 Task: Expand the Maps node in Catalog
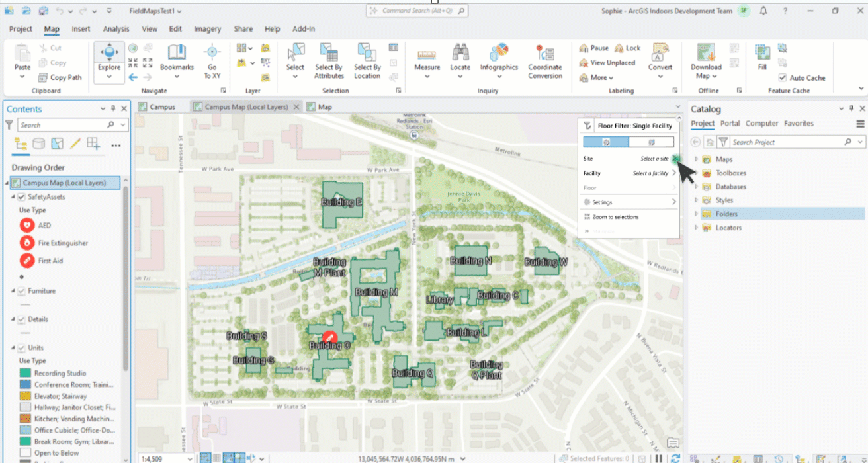point(696,159)
